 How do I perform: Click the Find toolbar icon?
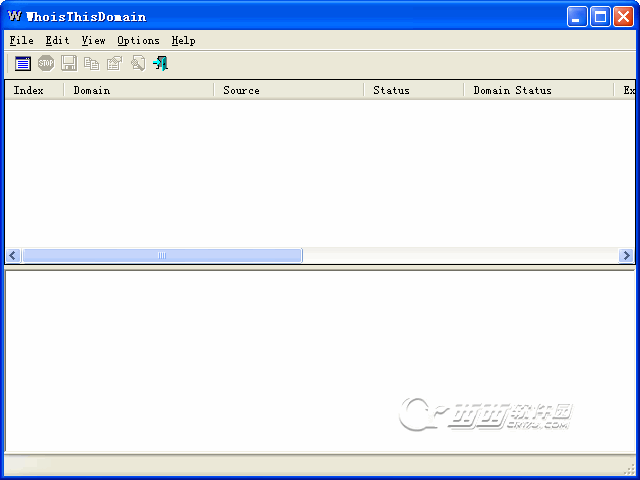138,64
